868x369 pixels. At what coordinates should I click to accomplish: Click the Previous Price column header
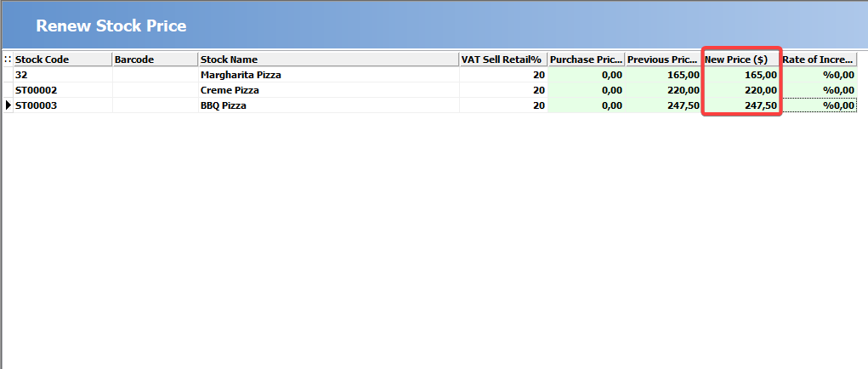coord(664,60)
